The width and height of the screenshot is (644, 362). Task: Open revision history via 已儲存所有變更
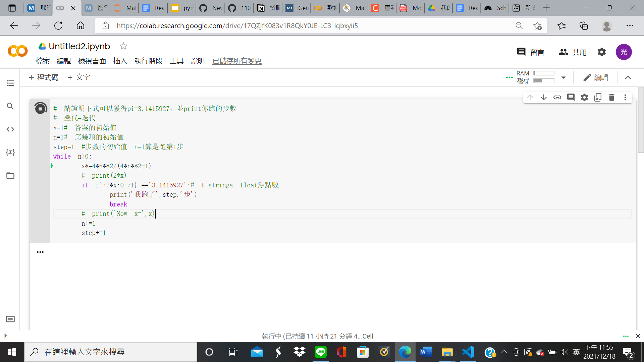click(236, 61)
